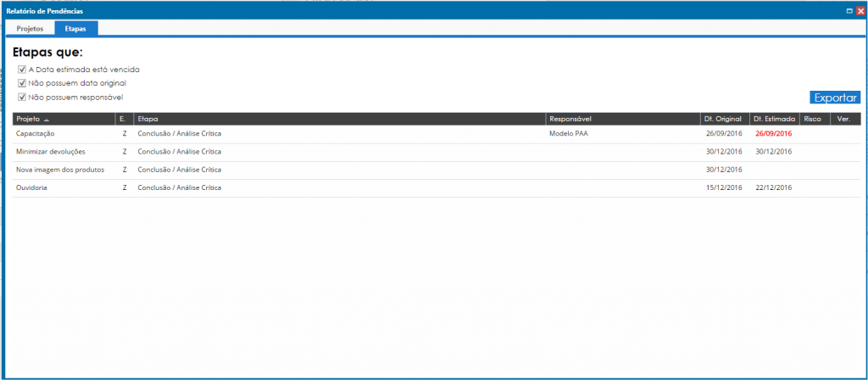Select the Minimizar devoluções project row
868x380 pixels.
point(437,153)
